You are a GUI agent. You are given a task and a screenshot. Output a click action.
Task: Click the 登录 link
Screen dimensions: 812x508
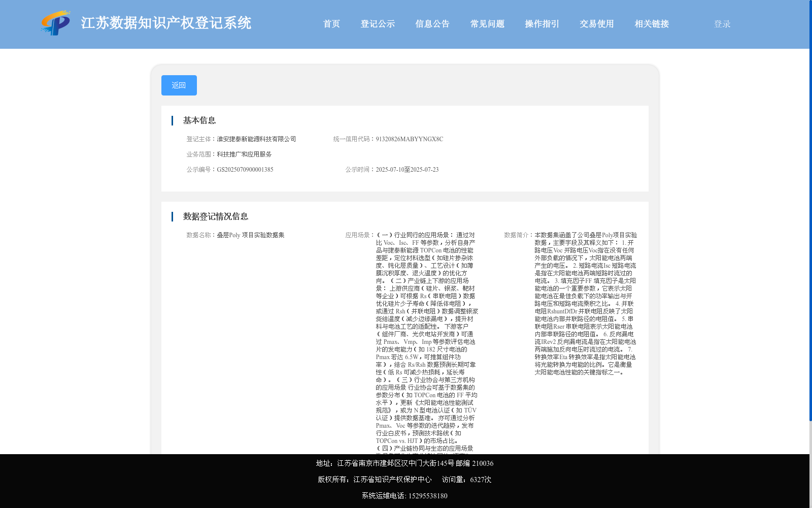[722, 24]
